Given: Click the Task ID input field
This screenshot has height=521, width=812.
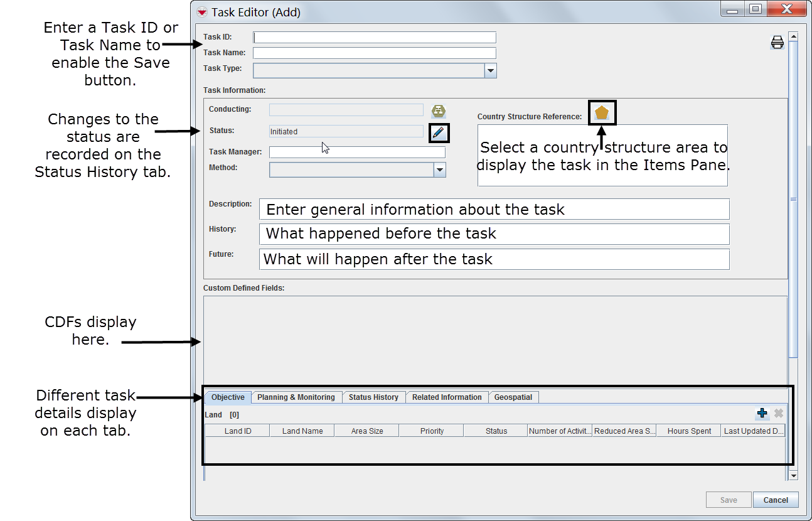Looking at the screenshot, I should [375, 38].
